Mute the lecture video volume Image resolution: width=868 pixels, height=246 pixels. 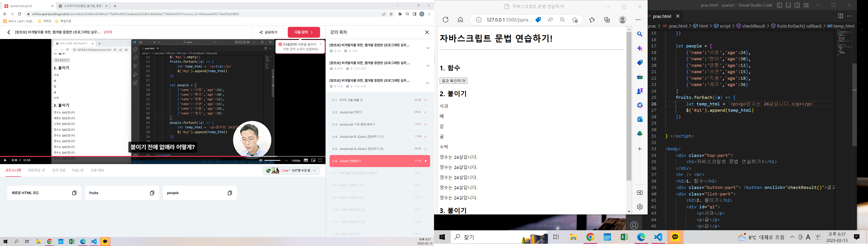(x=260, y=160)
